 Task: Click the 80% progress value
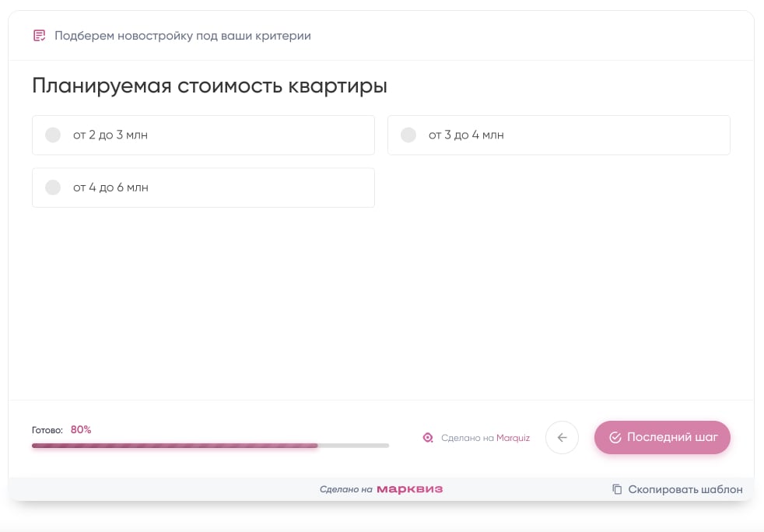pos(81,429)
